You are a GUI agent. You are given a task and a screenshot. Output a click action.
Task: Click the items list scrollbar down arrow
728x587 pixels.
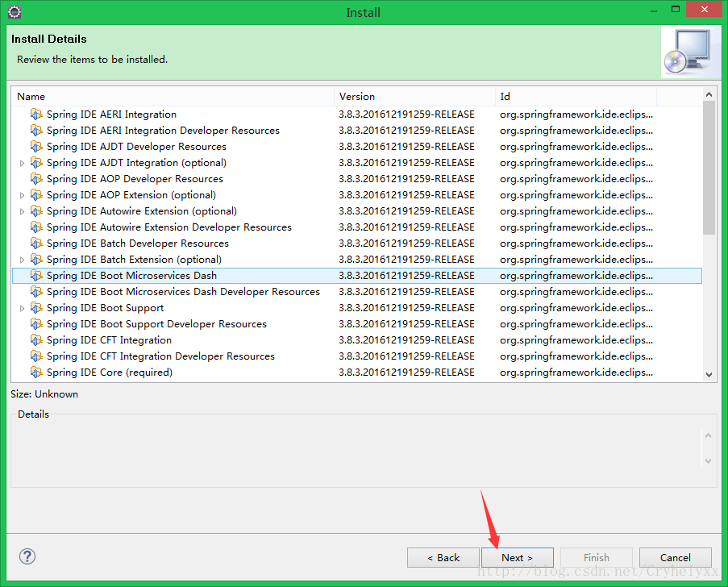coord(709,375)
